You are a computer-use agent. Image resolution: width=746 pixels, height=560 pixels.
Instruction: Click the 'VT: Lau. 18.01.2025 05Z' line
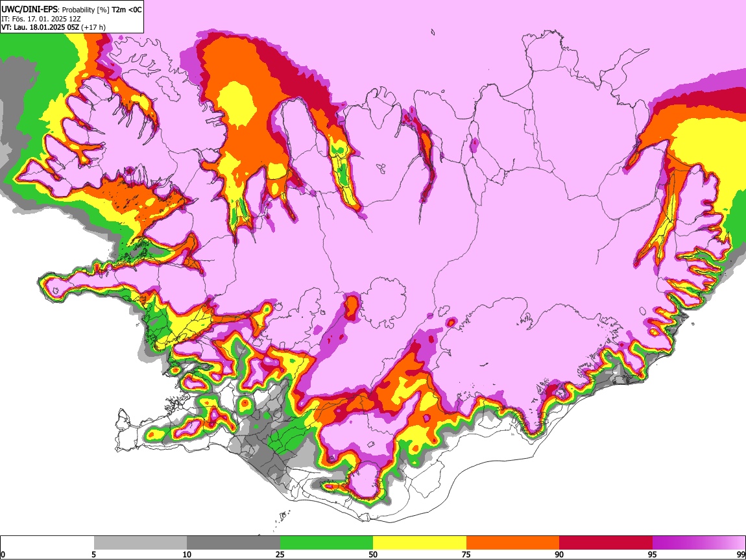[40, 27]
